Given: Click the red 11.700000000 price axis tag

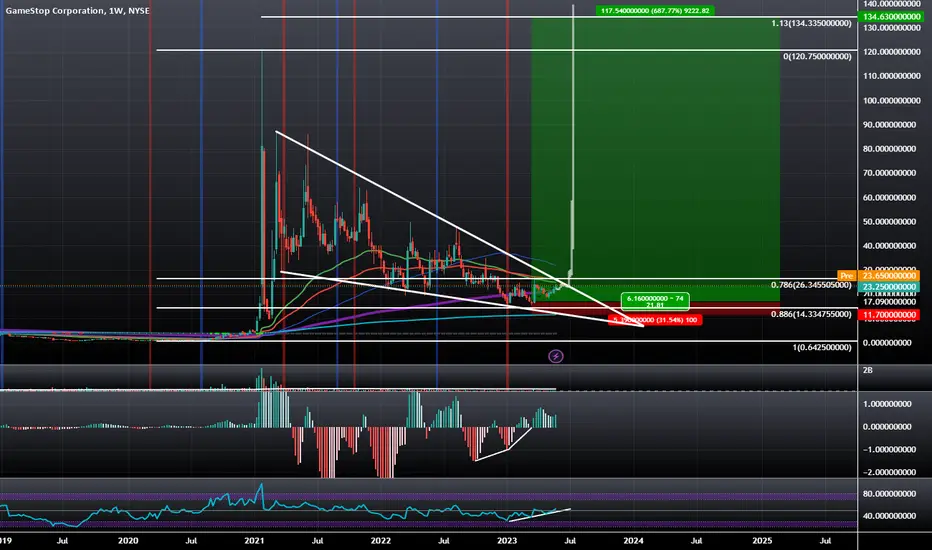Looking at the screenshot, I should click(x=889, y=315).
